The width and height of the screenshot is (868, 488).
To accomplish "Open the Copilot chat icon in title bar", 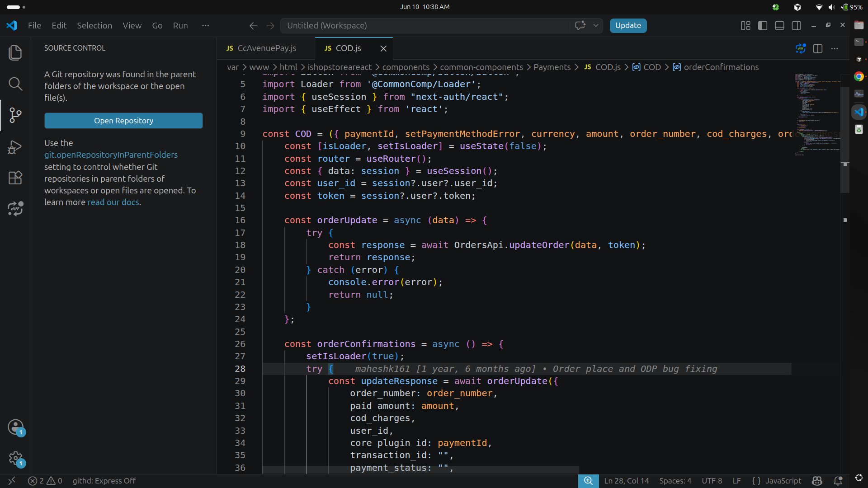I will tap(580, 25).
